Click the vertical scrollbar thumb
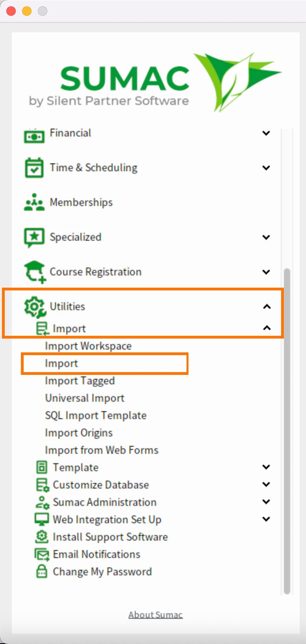 click(287, 431)
